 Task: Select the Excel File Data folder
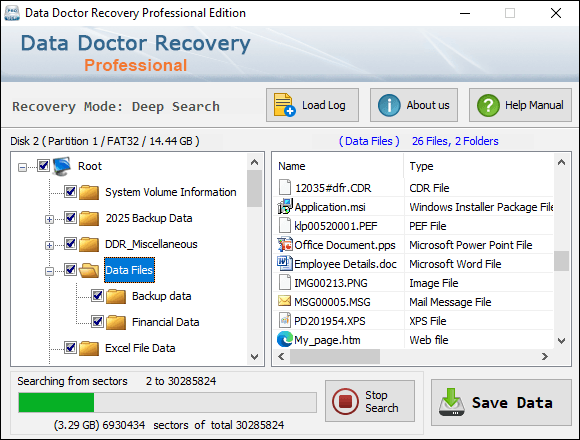[x=140, y=348]
